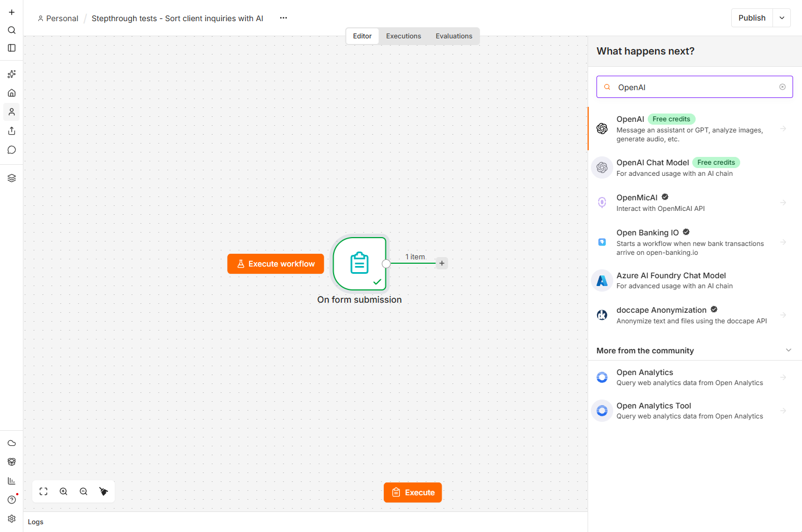Image resolution: width=802 pixels, height=532 pixels.
Task: Go to Home via the house icon
Action: [x=12, y=93]
